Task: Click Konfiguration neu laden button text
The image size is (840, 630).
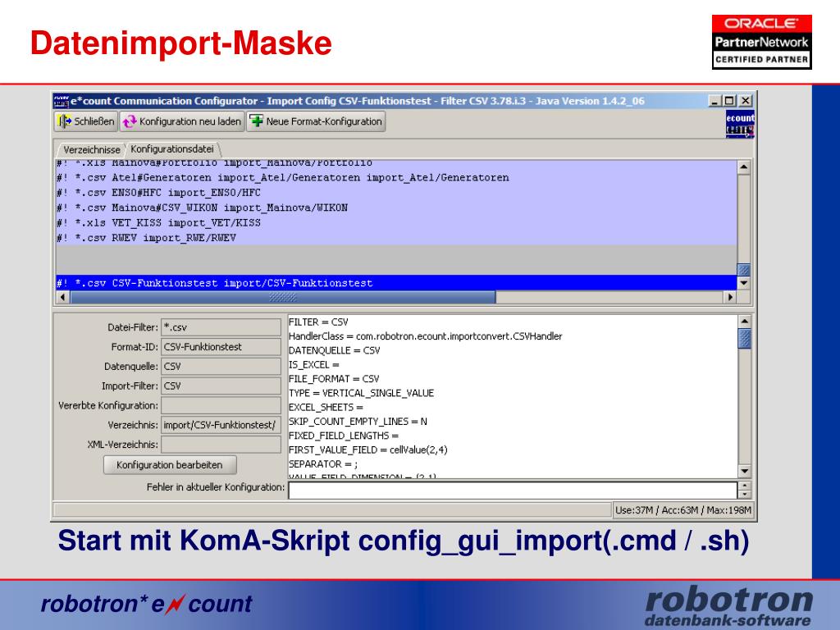Action: point(190,121)
